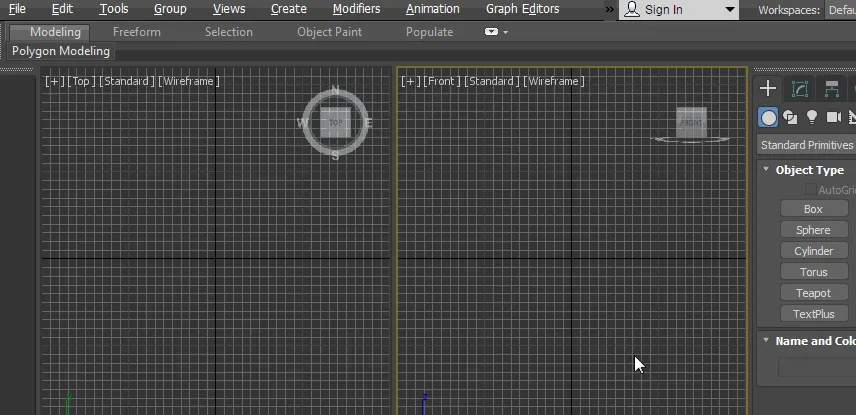Choose the Cameras category icon
The width and height of the screenshot is (856, 415).
click(x=833, y=117)
